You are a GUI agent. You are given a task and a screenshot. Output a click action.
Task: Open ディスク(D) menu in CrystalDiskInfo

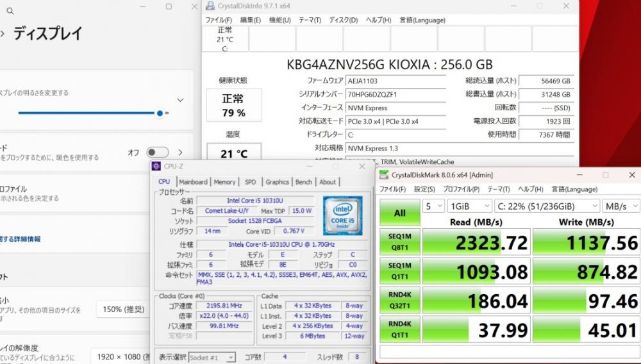[344, 20]
